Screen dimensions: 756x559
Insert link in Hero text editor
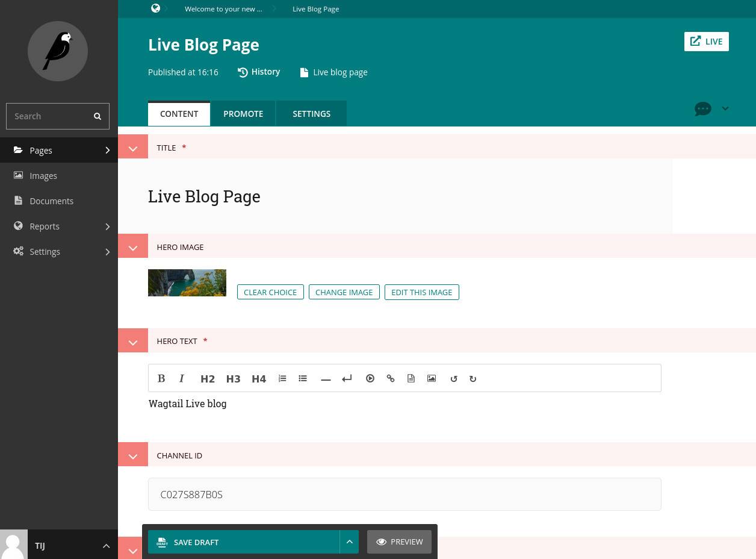coord(391,378)
